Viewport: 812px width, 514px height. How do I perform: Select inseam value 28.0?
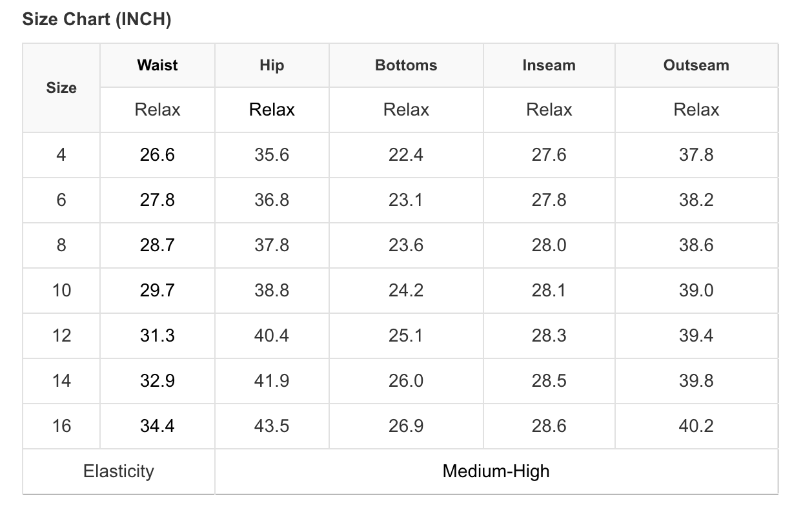click(549, 245)
